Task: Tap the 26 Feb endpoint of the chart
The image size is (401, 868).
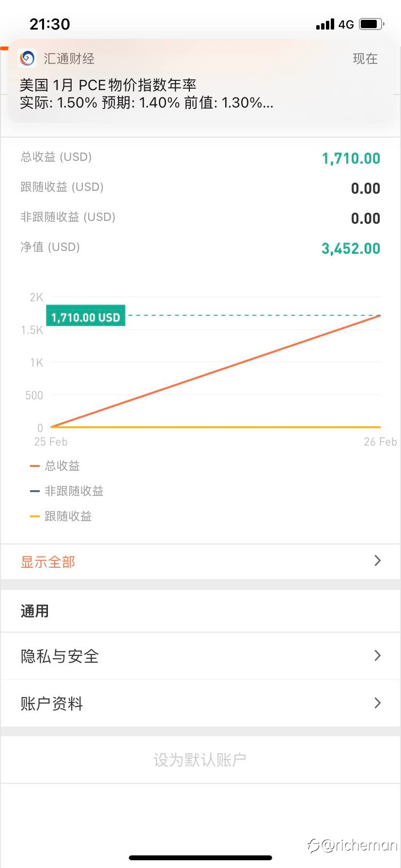Action: point(380,442)
